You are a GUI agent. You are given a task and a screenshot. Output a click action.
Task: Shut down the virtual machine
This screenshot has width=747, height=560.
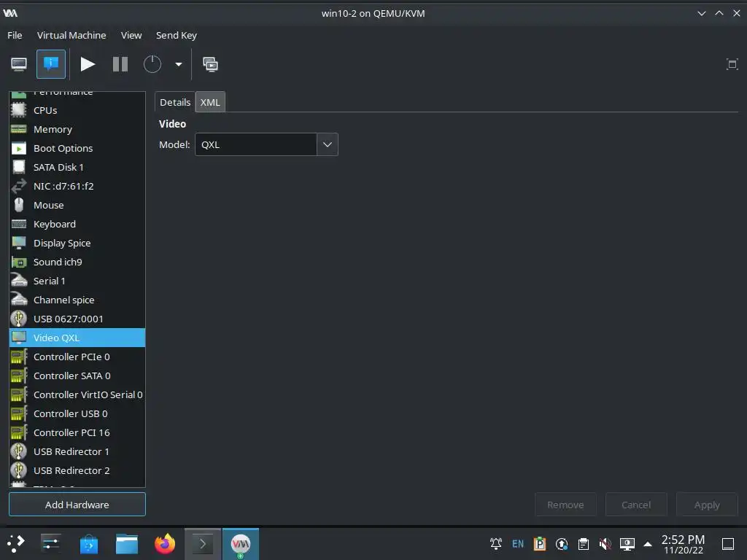(x=152, y=64)
